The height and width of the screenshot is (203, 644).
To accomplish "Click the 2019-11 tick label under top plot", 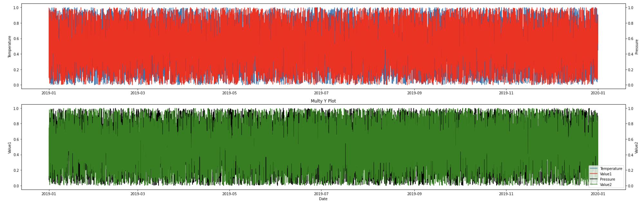I will 506,93.
